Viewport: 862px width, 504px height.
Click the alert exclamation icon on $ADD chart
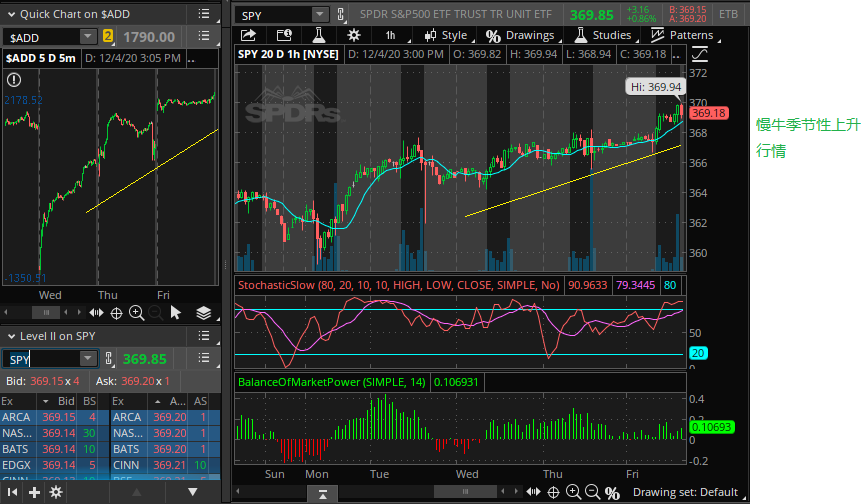tap(14, 80)
